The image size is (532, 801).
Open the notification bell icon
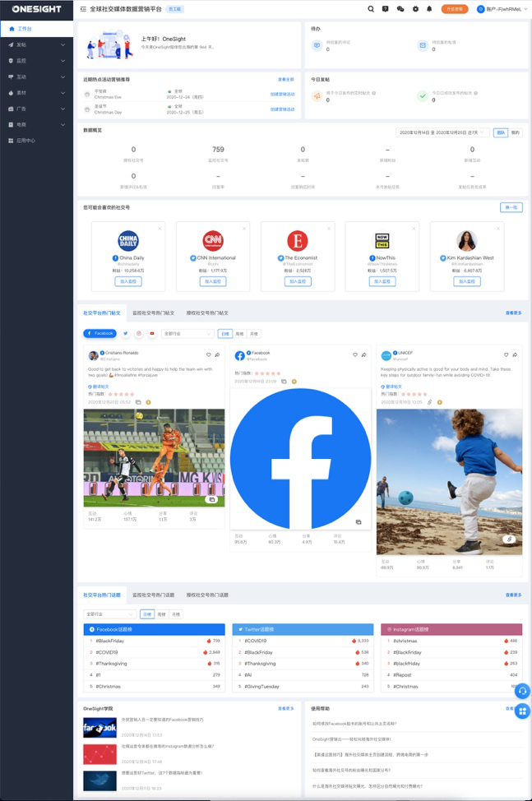point(429,9)
